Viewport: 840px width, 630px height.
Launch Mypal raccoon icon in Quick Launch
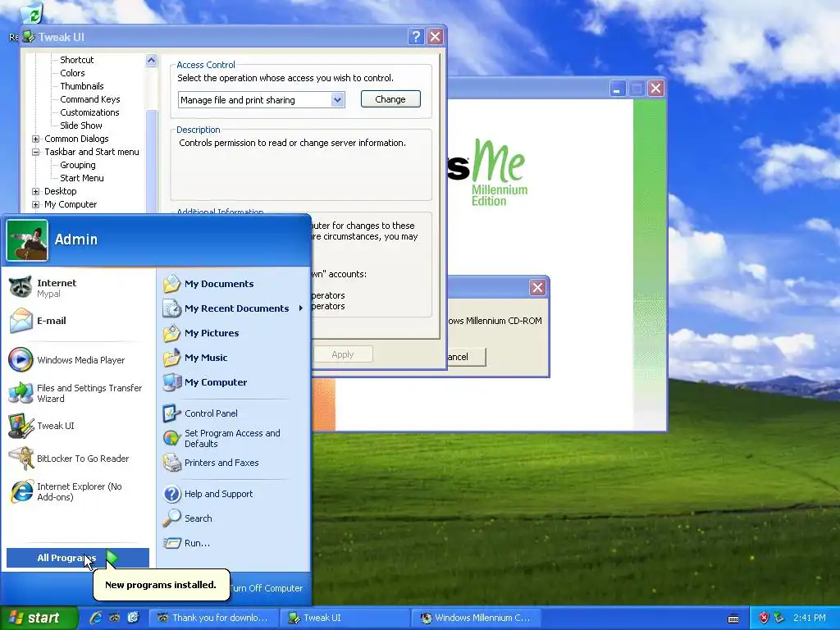click(115, 619)
